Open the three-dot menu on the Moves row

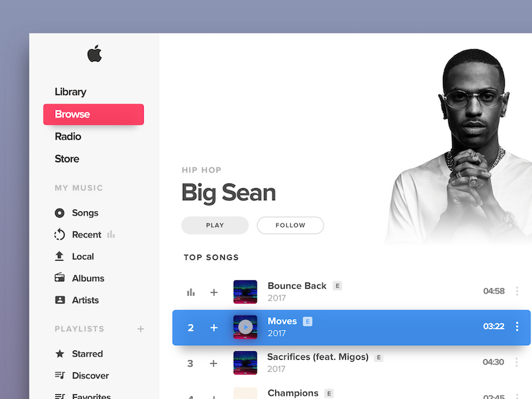click(x=517, y=327)
